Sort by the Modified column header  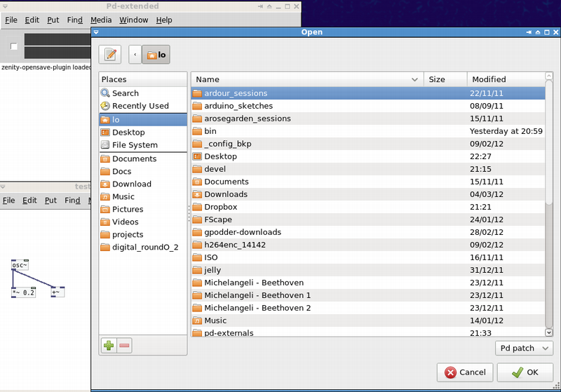tap(506, 79)
